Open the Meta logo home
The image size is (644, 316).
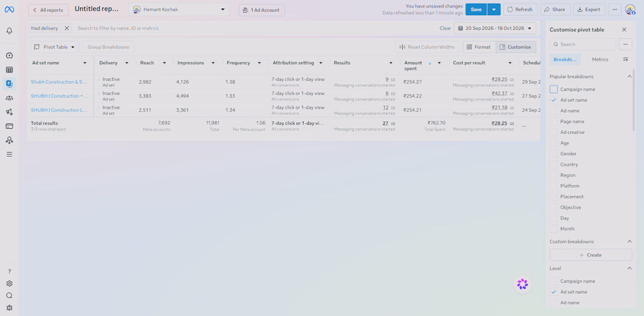click(9, 9)
